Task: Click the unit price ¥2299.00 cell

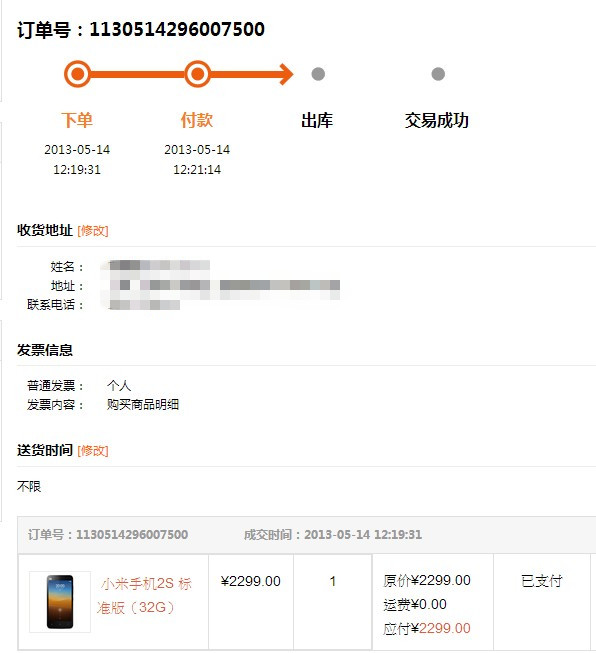Action: pos(251,581)
